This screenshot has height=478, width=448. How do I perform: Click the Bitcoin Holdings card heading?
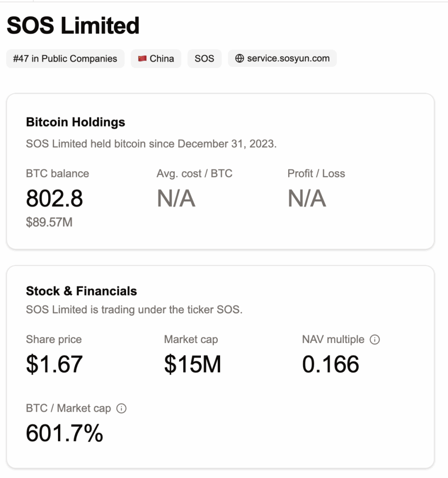point(75,122)
